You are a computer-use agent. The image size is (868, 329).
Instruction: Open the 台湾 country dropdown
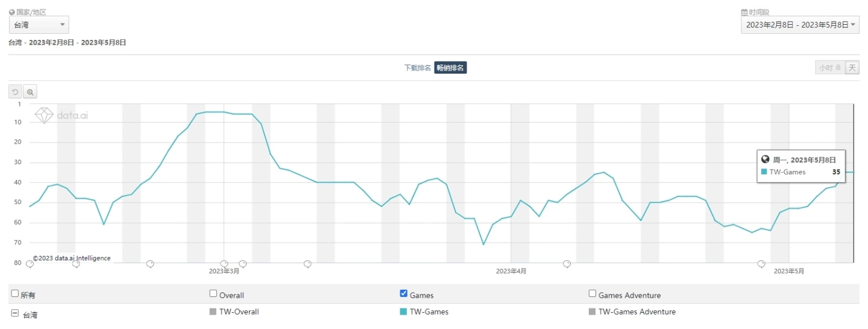39,25
